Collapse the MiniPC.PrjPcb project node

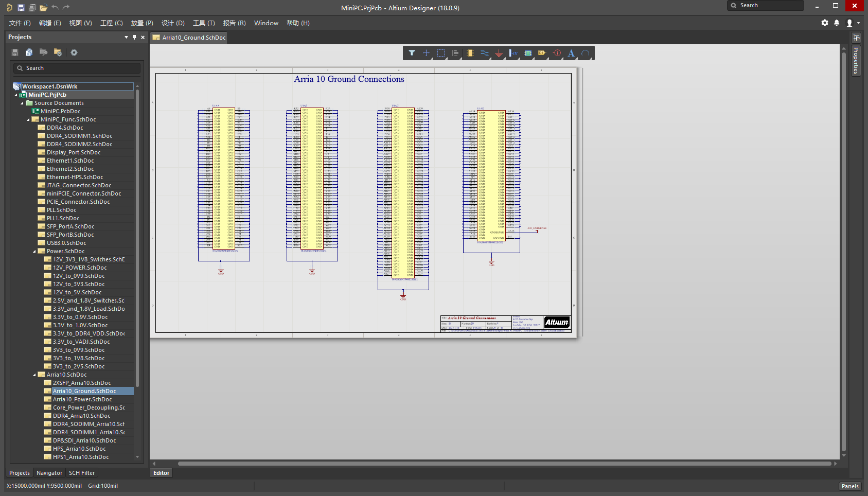click(15, 95)
